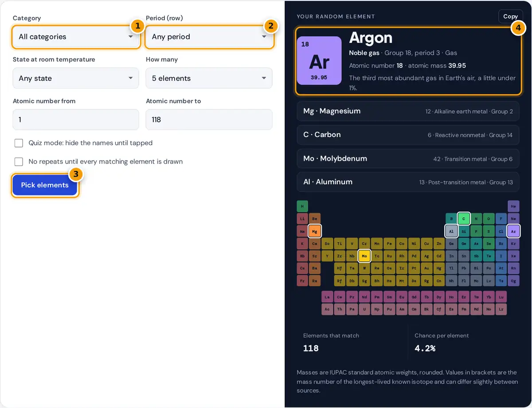Click the highlighted Mg cell in the table
Viewport: 532px width, 408px height.
point(315,231)
